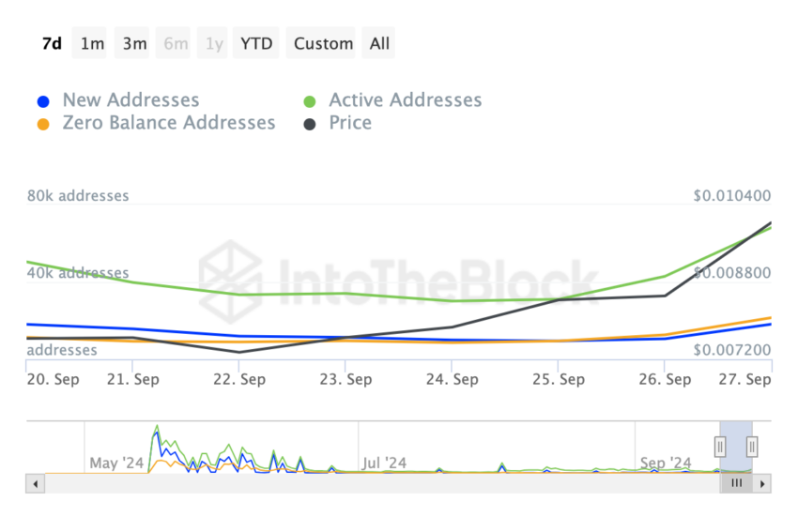Open the Custom date range picker

tap(323, 43)
